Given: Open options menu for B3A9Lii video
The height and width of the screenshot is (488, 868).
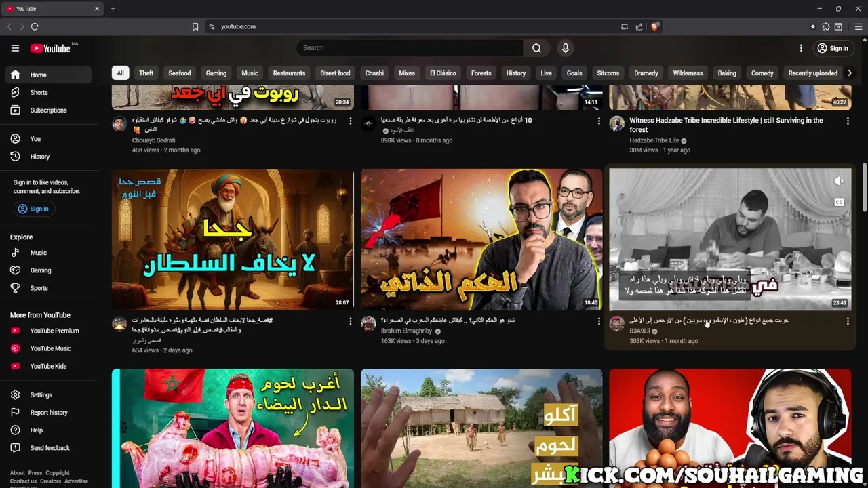Looking at the screenshot, I should coord(848,321).
